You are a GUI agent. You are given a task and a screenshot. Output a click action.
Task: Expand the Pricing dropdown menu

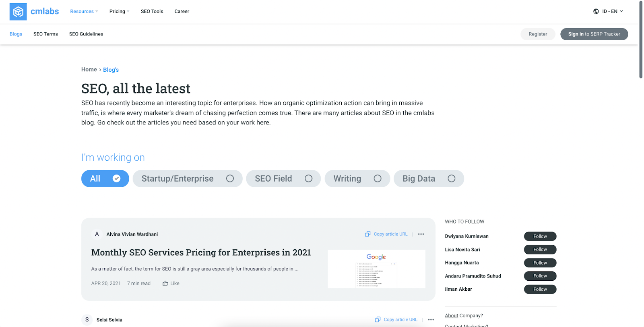tap(119, 11)
